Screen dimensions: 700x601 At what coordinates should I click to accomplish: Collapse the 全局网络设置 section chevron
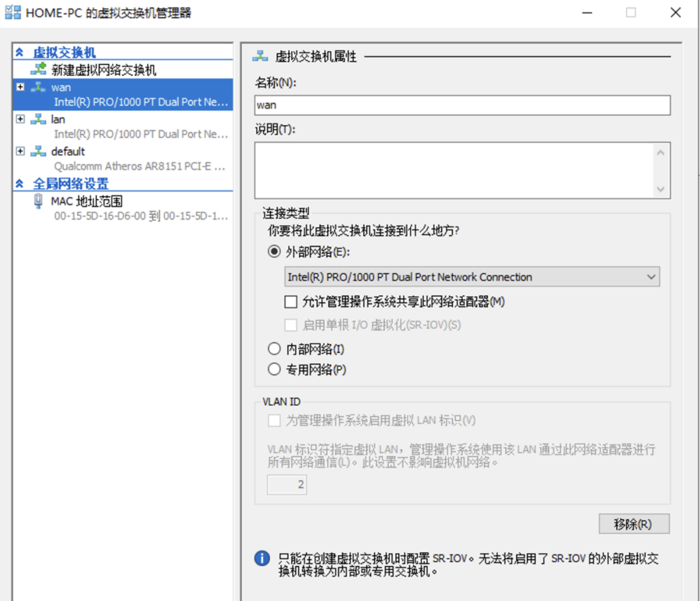pos(20,183)
